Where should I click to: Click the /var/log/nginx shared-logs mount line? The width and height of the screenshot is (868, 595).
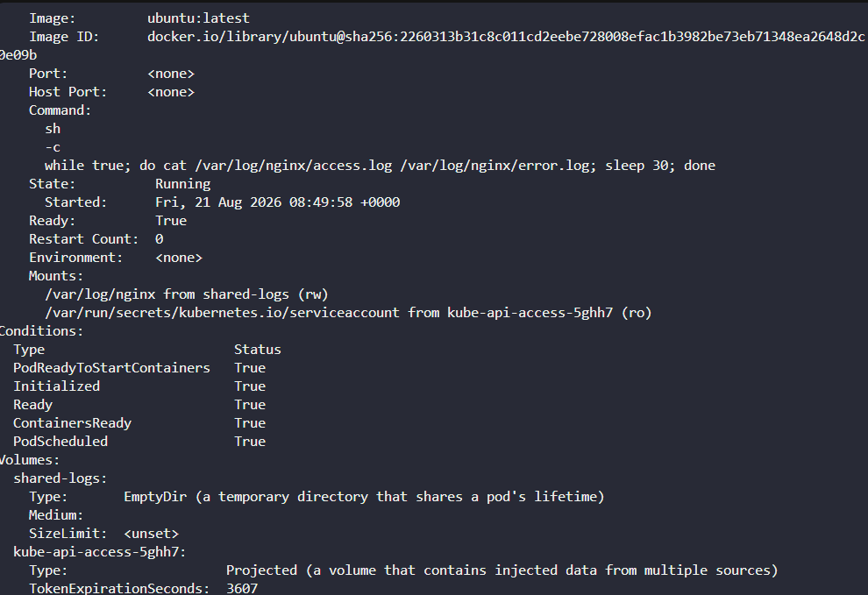coord(187,294)
